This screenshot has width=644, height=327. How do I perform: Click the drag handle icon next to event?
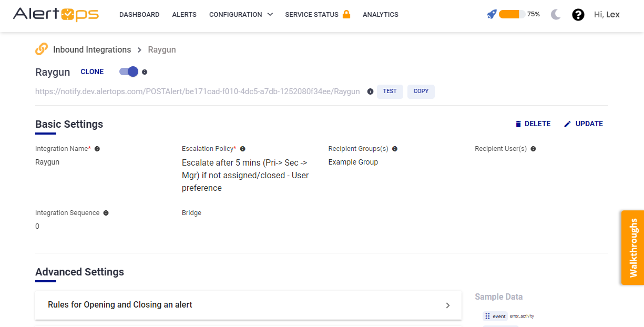coord(487,316)
